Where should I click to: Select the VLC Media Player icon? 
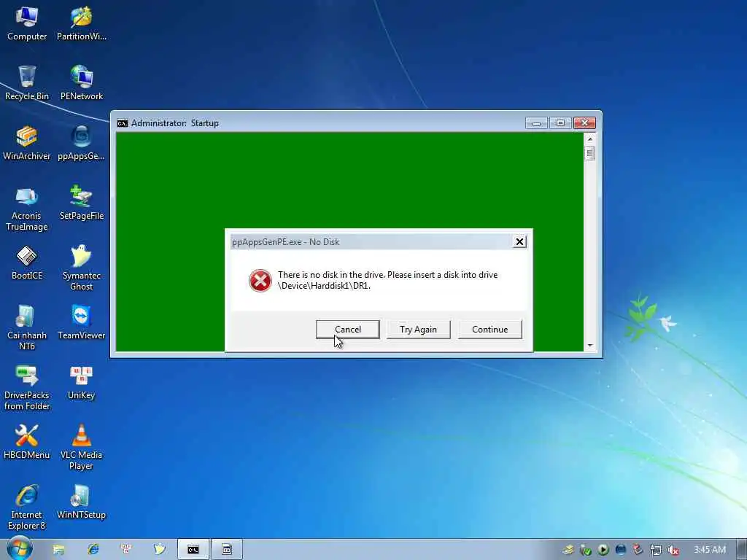click(82, 448)
